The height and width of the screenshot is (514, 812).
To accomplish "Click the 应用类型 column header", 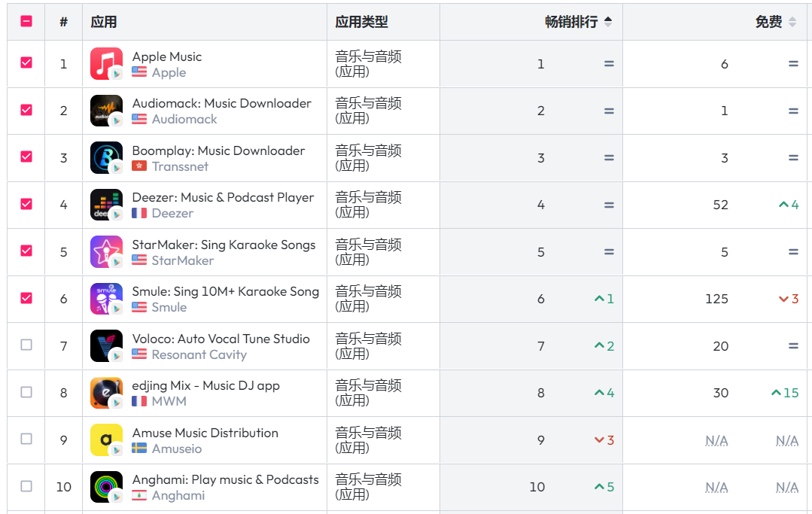I will tap(361, 22).
